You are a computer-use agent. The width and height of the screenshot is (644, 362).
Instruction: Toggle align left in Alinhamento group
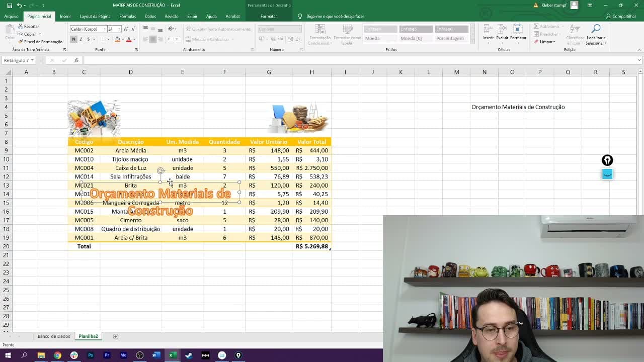coord(145,39)
